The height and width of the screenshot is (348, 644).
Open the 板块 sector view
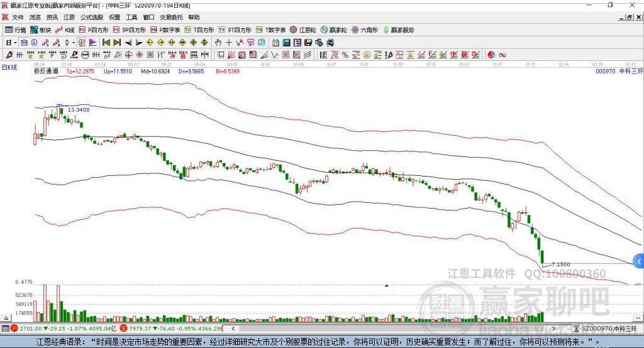click(x=41, y=30)
